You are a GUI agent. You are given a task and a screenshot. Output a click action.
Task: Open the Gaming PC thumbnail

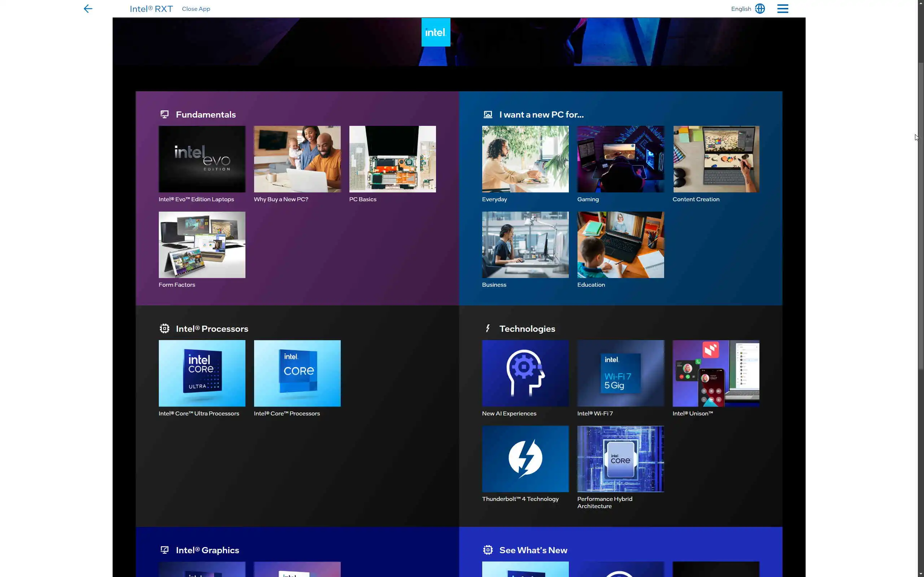620,159
